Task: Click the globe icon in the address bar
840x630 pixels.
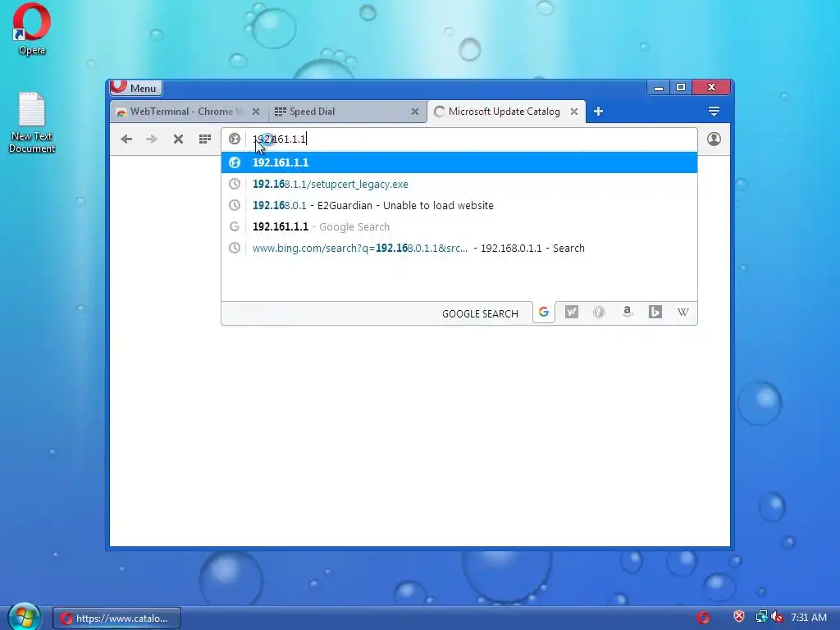Action: [234, 139]
